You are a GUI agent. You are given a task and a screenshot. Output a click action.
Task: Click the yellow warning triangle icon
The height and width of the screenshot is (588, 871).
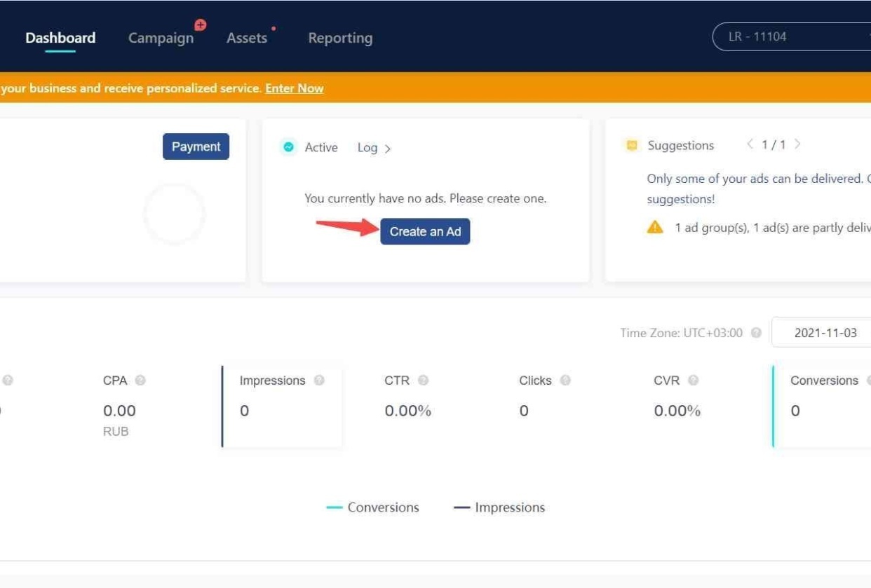pos(655,227)
